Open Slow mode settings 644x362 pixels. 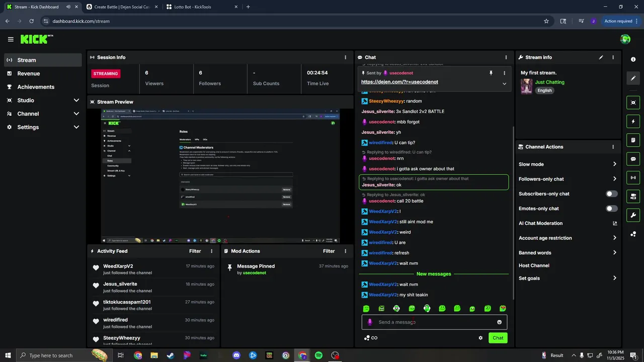pyautogui.click(x=568, y=164)
